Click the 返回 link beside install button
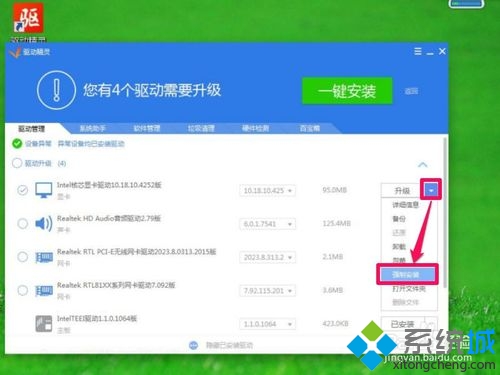Image resolution: width=500 pixels, height=375 pixels. [x=411, y=91]
